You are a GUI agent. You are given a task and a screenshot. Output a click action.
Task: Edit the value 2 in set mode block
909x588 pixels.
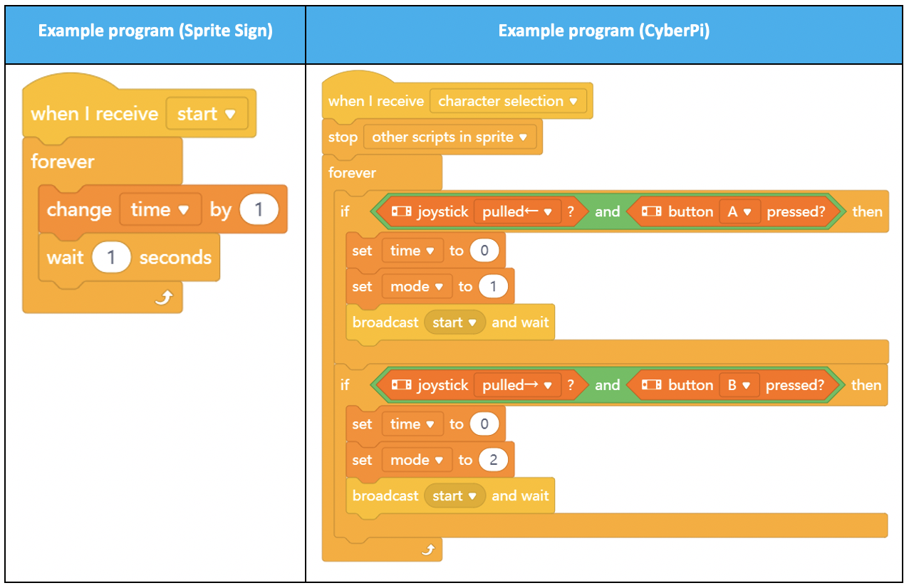(493, 460)
